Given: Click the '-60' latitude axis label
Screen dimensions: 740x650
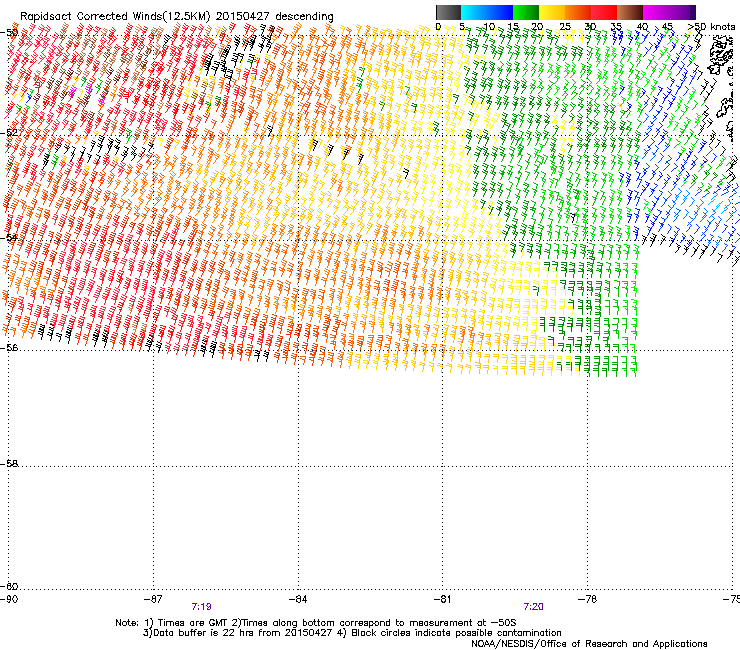Looking at the screenshot, I should (x=9, y=586).
